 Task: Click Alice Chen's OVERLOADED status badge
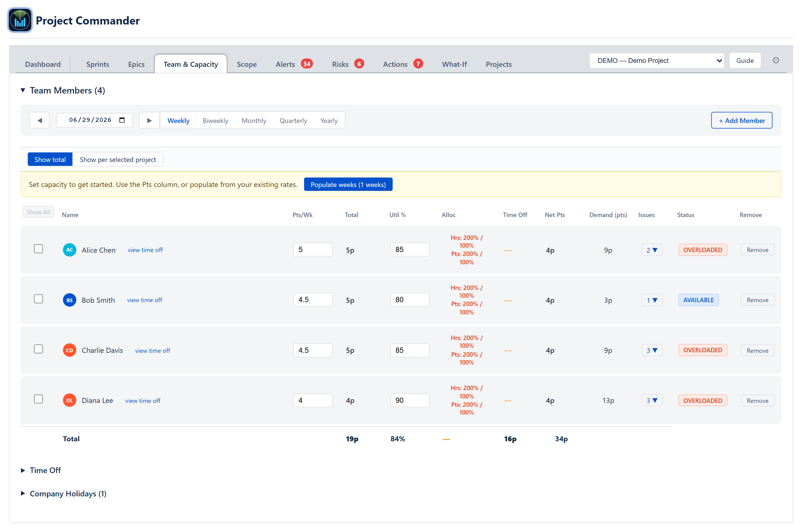coord(703,250)
